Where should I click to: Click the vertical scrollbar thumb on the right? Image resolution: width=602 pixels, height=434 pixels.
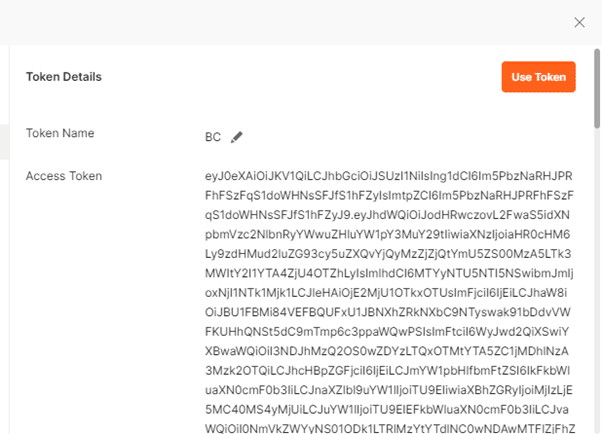597,88
